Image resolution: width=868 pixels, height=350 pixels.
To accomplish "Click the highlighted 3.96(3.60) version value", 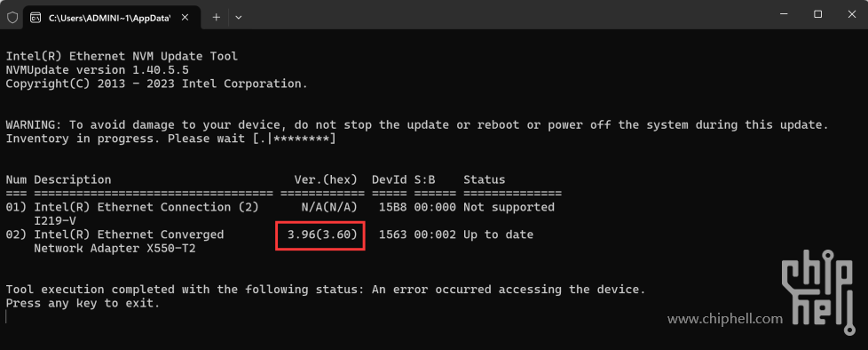I will [x=320, y=235].
